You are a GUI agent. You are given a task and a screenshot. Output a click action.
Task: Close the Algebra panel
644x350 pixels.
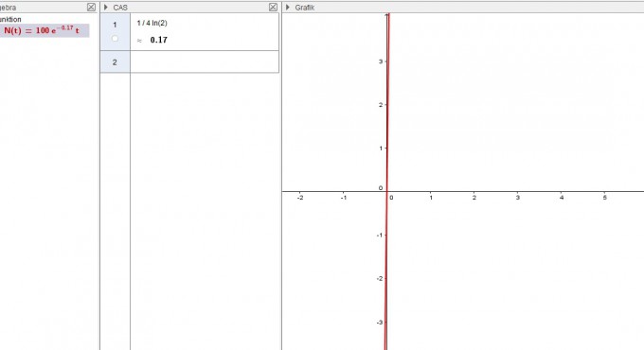tap(91, 7)
